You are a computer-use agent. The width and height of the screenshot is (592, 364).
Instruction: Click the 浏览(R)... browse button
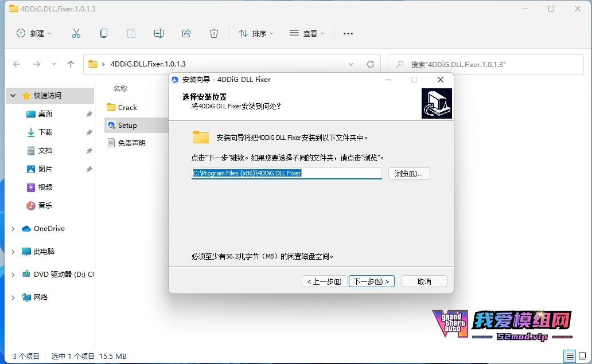pos(409,174)
